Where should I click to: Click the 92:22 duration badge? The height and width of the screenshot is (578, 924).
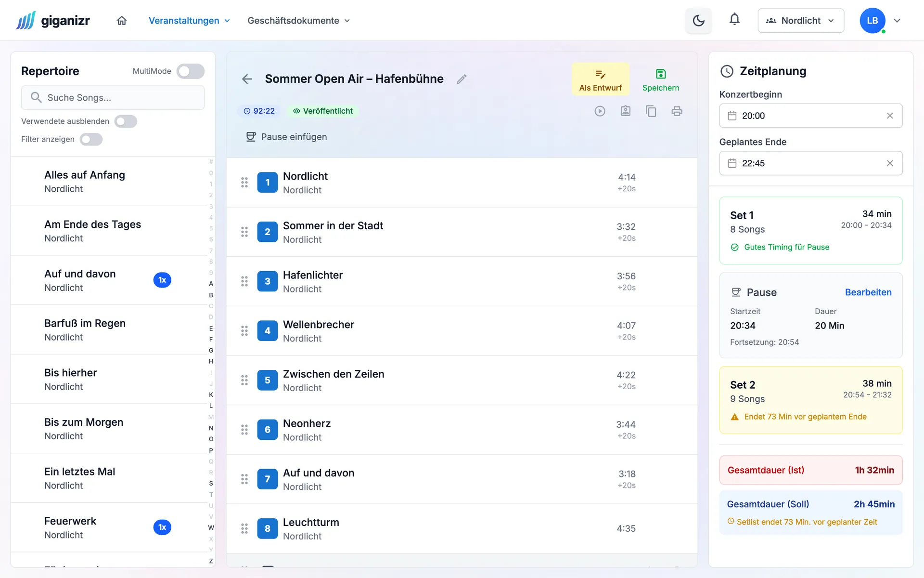259,111
